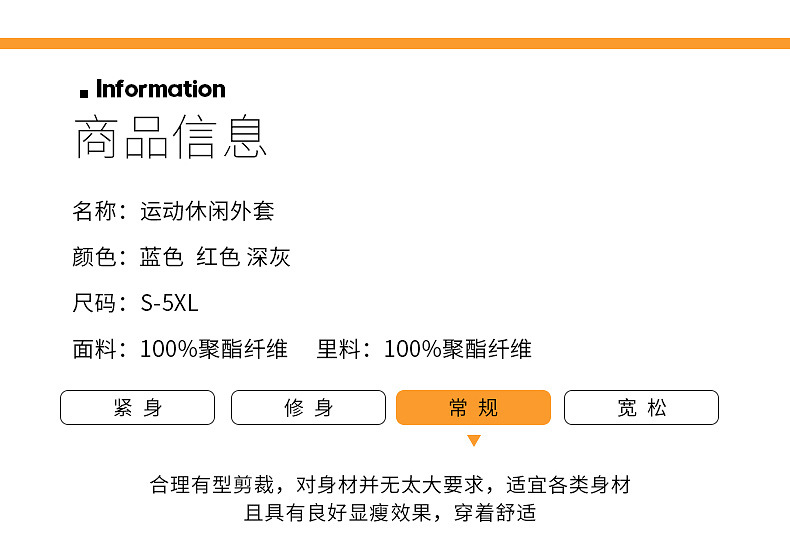Click the 名称 label
The image size is (790, 552).
95,211
